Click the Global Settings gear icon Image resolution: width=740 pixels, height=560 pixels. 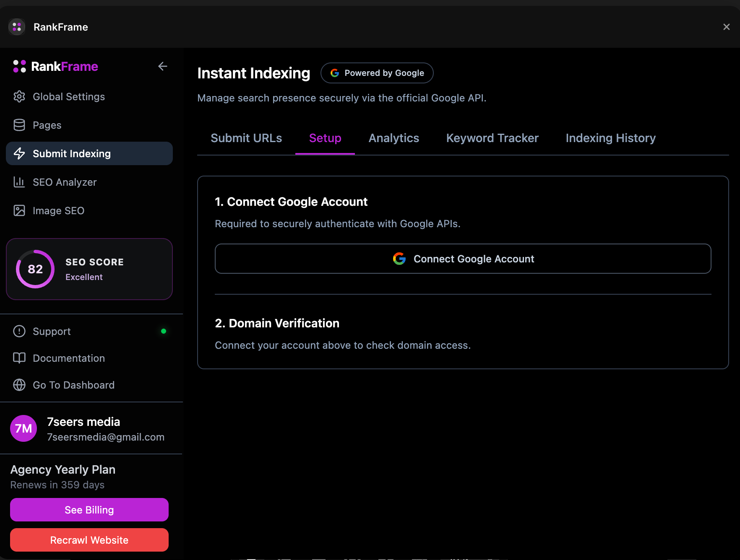[19, 97]
